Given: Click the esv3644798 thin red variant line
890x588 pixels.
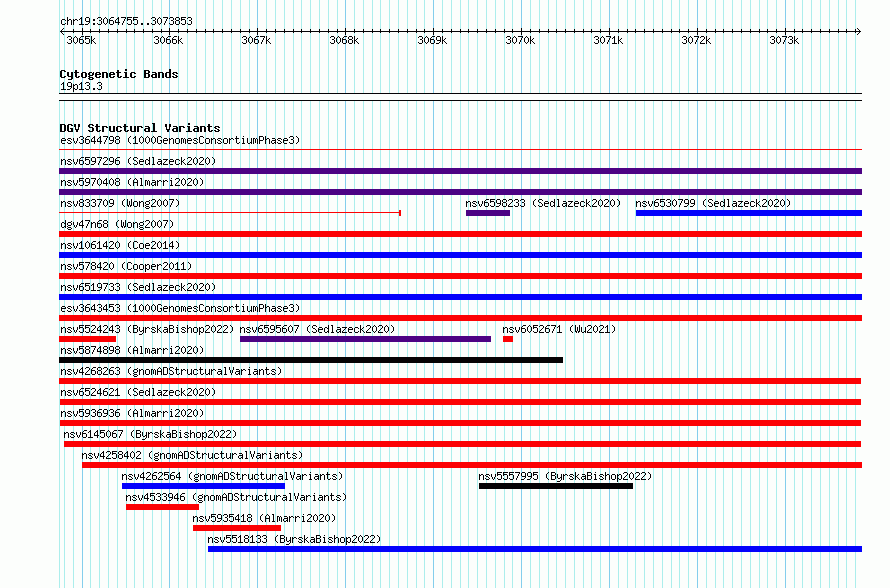Looking at the screenshot, I should pos(460,150).
